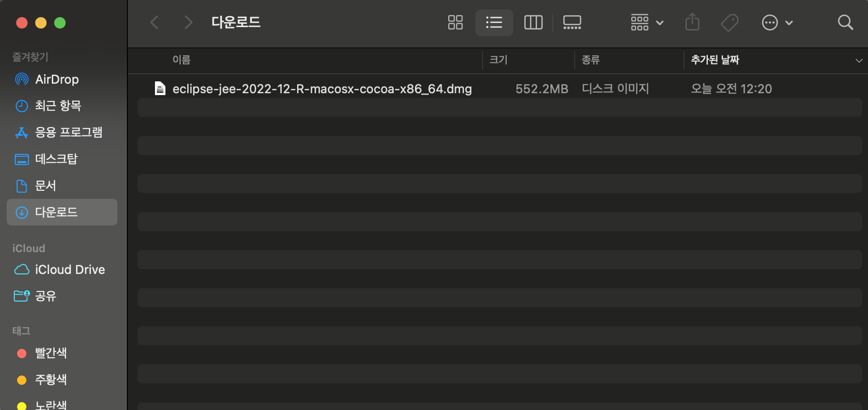Go forward with the right chevron
Viewport: 868px width, 410px height.
coord(188,22)
